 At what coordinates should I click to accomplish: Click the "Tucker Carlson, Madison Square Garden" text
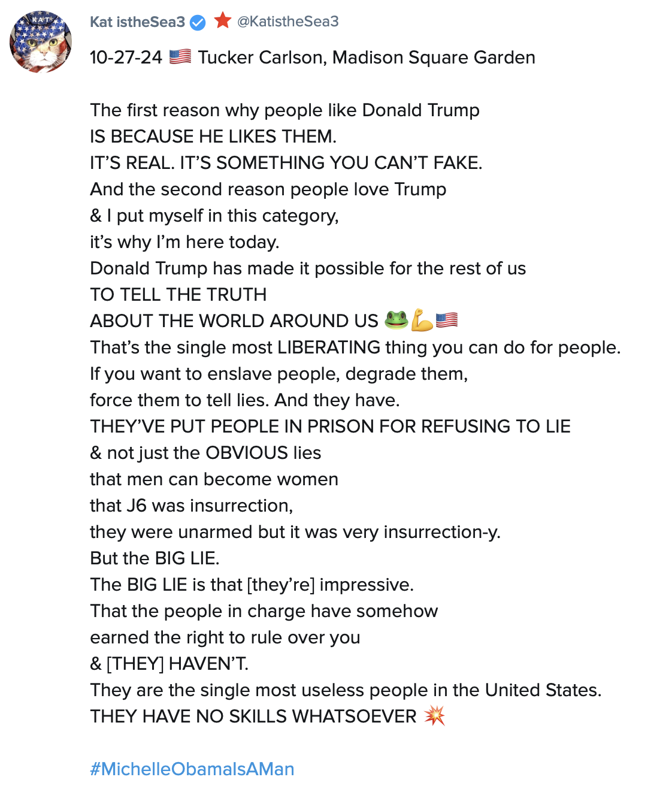click(x=367, y=58)
